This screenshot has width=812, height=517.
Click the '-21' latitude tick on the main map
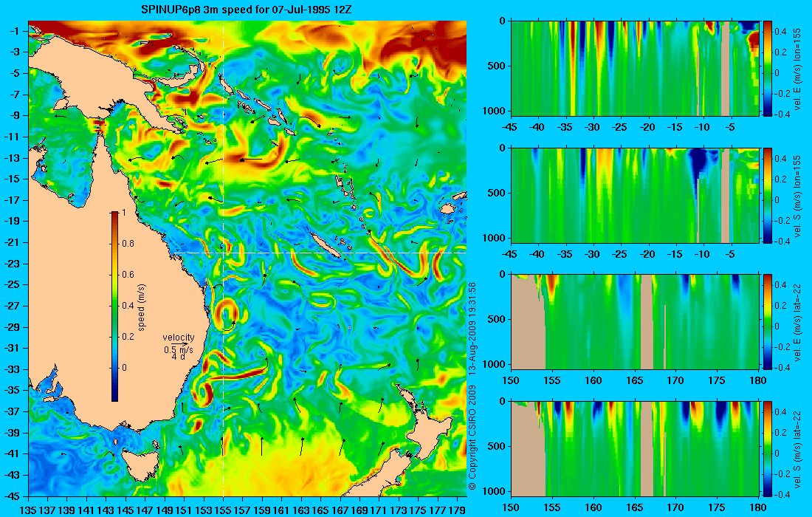(13, 242)
